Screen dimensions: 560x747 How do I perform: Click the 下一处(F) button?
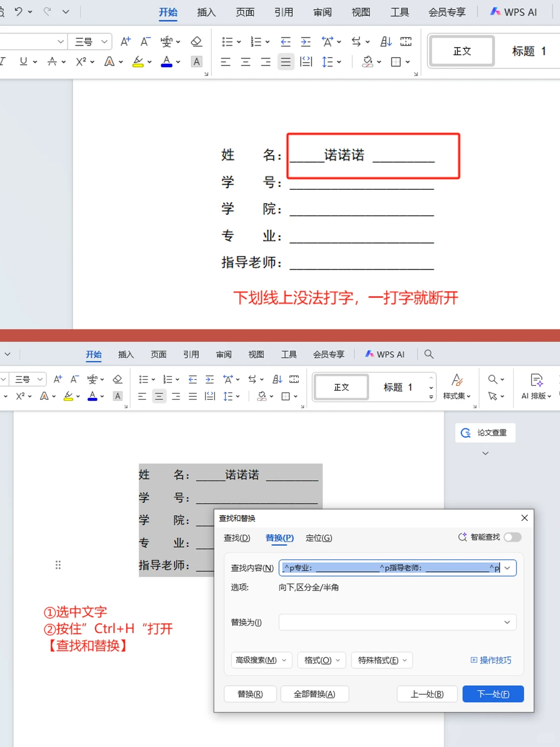point(493,694)
